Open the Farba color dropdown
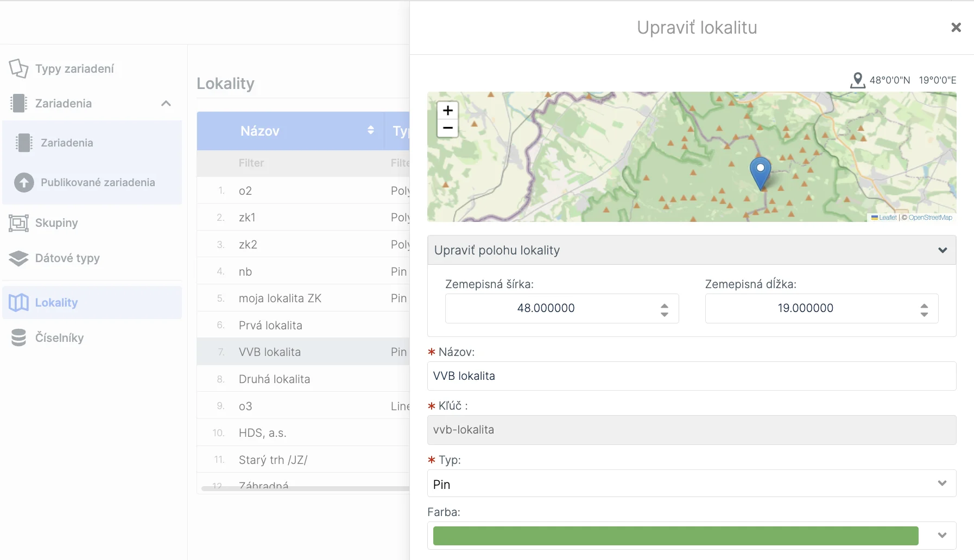 pyautogui.click(x=942, y=536)
